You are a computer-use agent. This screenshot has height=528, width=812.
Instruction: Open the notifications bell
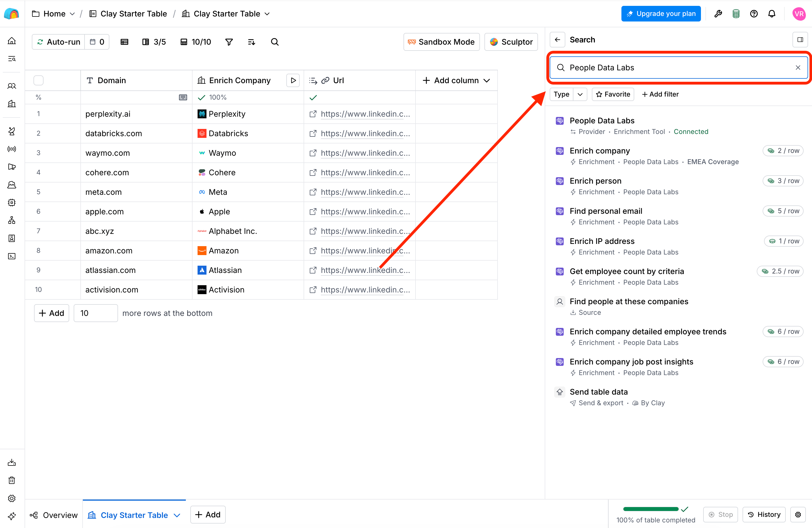(772, 14)
